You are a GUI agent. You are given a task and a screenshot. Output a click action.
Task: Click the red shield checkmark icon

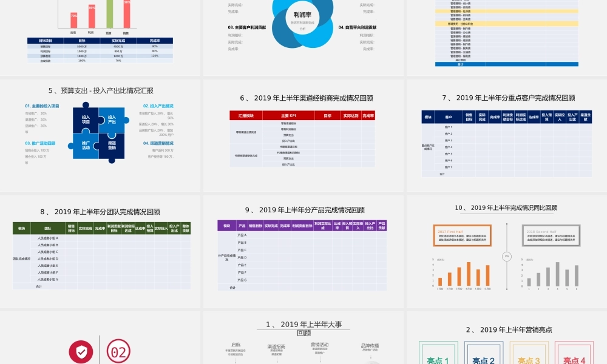81,351
